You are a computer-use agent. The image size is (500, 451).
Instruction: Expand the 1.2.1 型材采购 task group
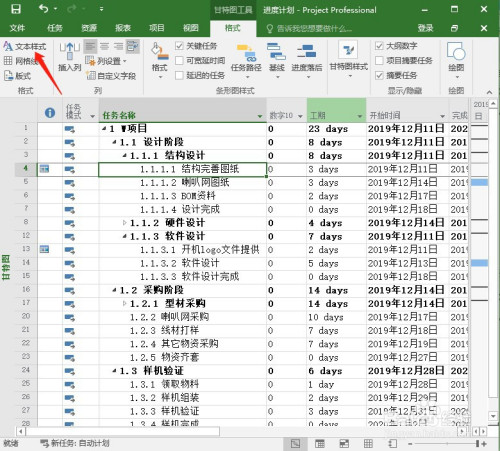pyautogui.click(x=125, y=303)
